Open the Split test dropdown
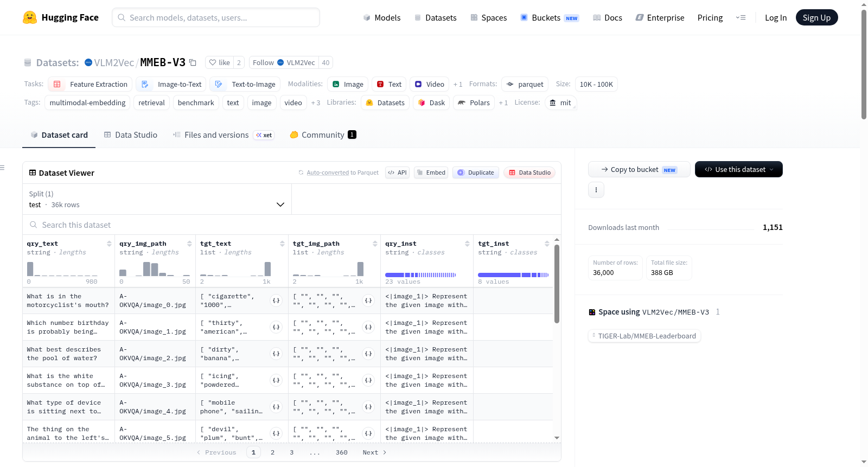868x467 pixels. tap(157, 199)
